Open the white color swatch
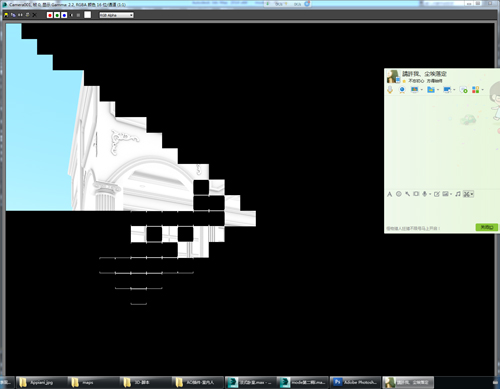The width and height of the screenshot is (500, 389). pos(87,15)
